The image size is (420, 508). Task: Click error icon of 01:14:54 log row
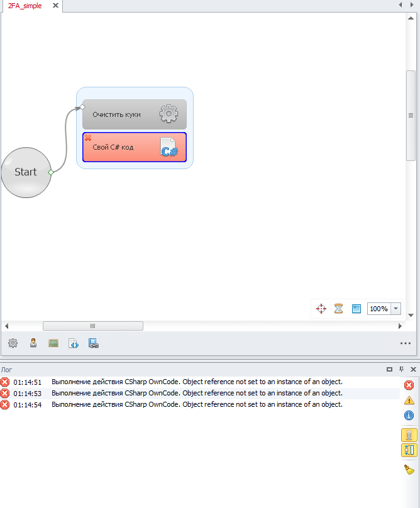[5, 405]
